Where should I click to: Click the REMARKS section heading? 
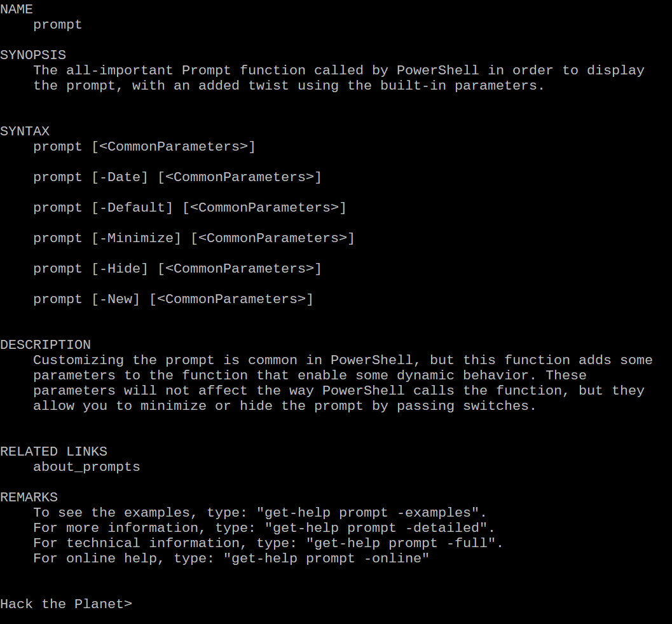pos(29,498)
